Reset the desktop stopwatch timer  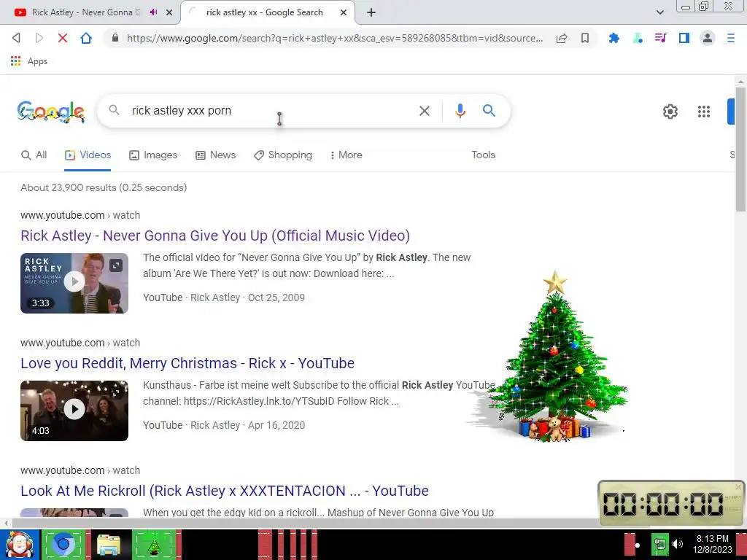click(x=733, y=509)
